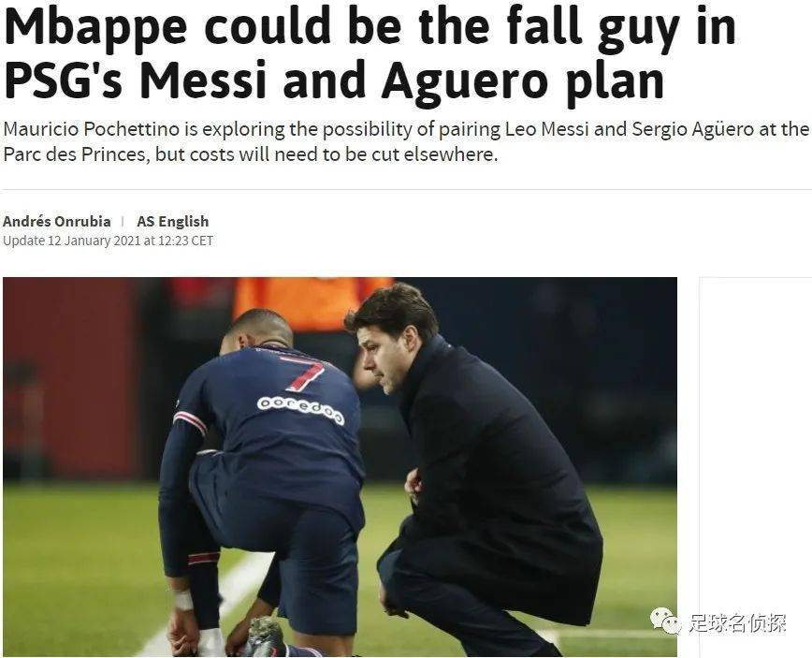Screen dimensions: 812x658
Task: Click the ooredoo sponsor logo on jersey
Action: pyautogui.click(x=301, y=410)
